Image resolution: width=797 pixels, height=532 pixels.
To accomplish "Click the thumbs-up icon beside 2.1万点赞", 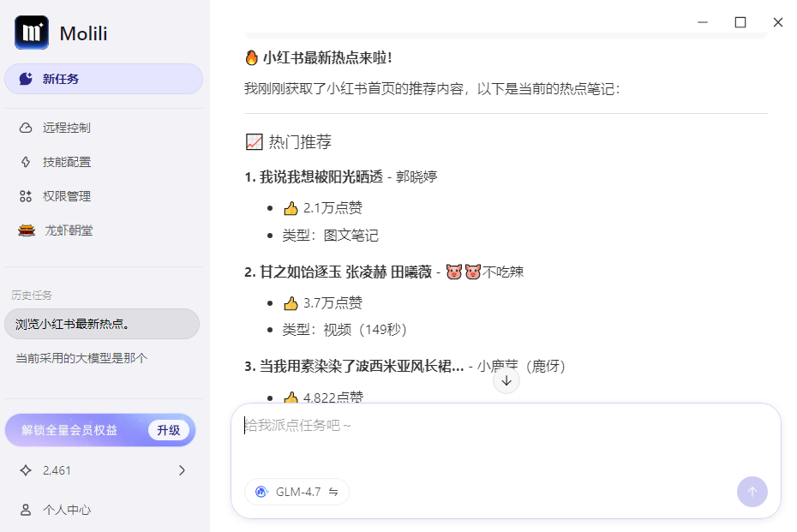I will [291, 208].
